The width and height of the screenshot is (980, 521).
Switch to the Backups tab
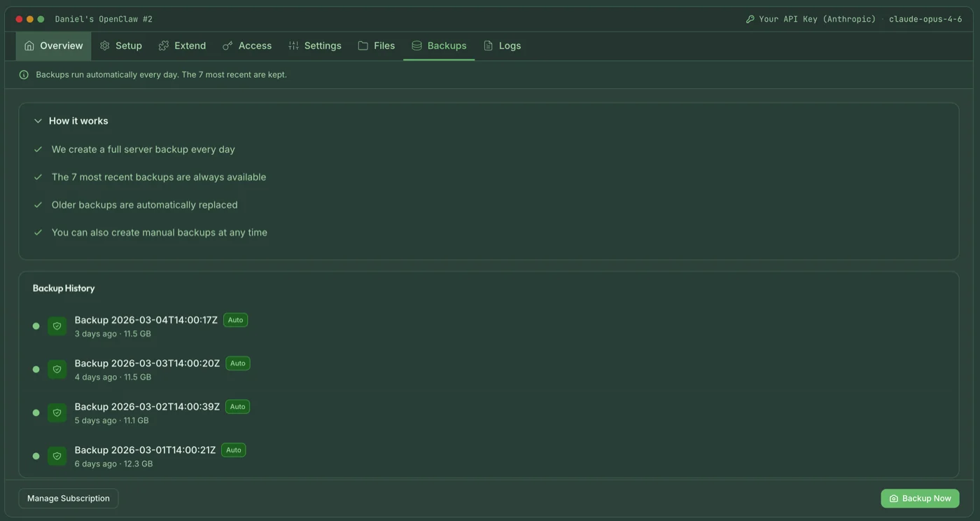point(439,46)
